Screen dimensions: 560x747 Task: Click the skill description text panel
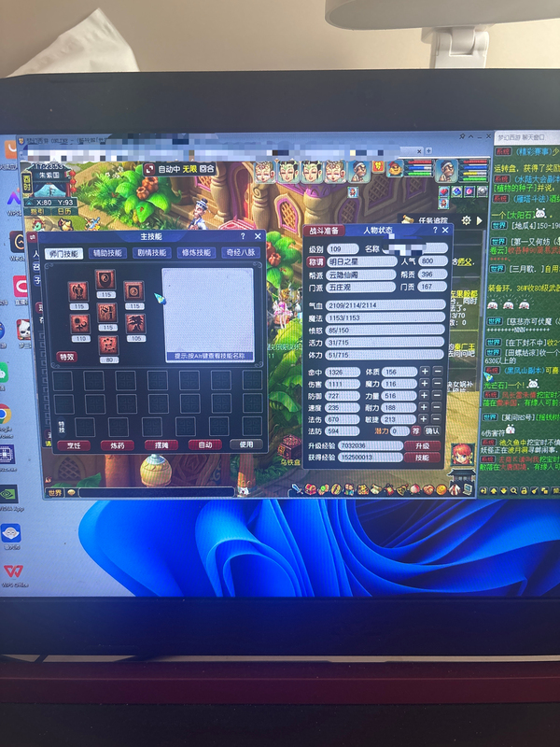207,315
